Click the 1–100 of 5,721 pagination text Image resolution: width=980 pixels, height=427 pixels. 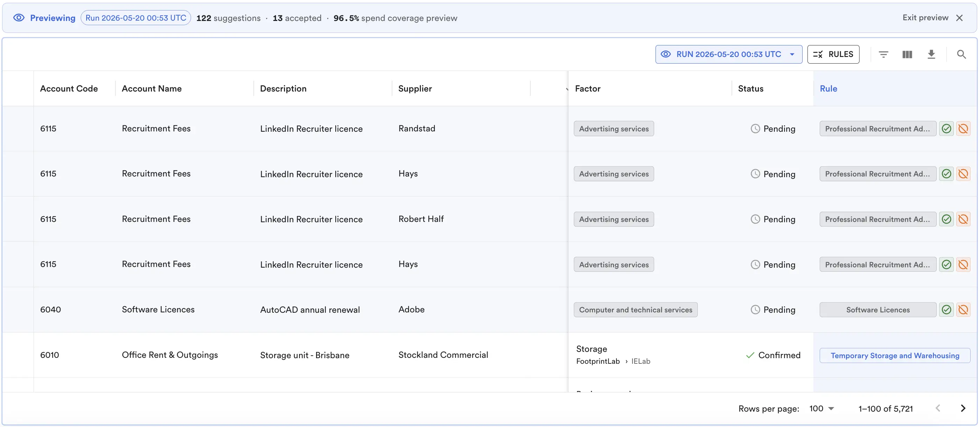[885, 408]
